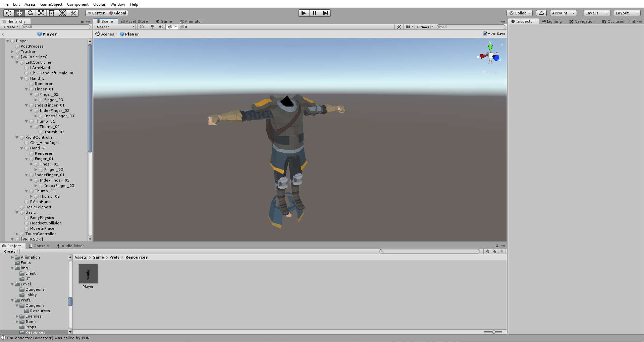The height and width of the screenshot is (342, 644).
Task: Select the Player prefab thumbnail
Action: [88, 274]
